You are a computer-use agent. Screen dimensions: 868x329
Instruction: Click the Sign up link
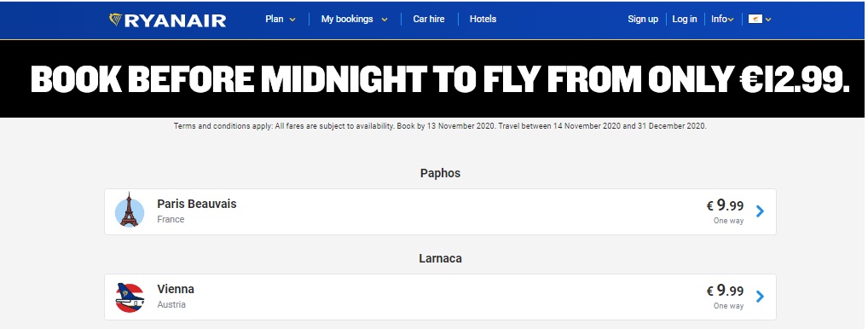(x=643, y=19)
